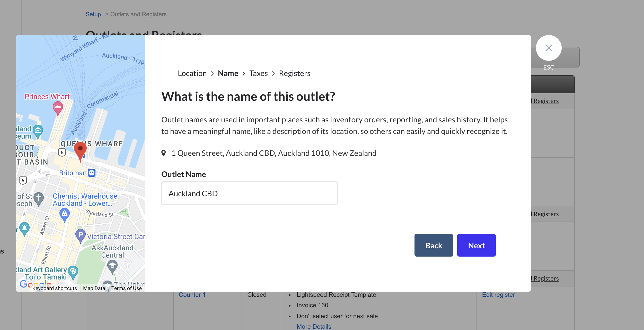Viewport: 644px width, 330px height.
Task: Click the Auckland Museum pin on the map
Action: [x=38, y=130]
